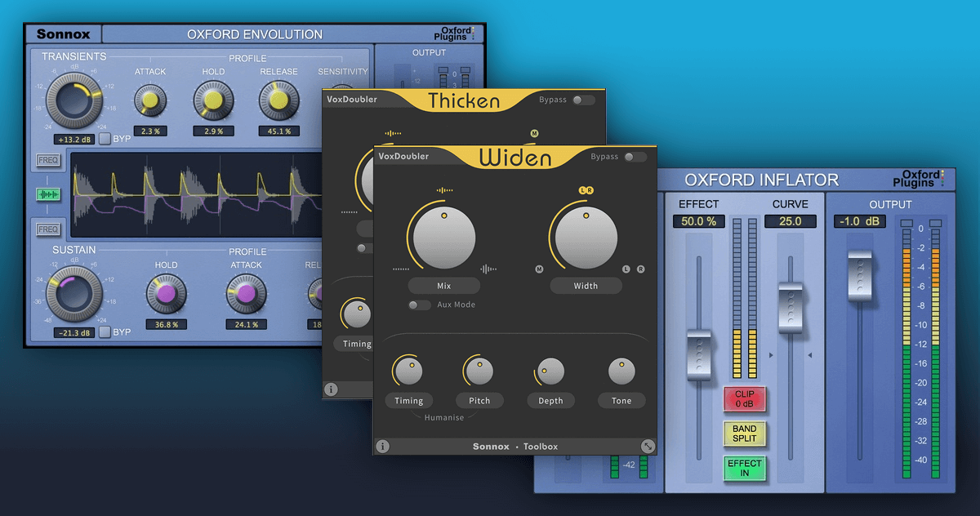This screenshot has width=980, height=516.
Task: Click the Pitch knob in Widen
Action: [x=479, y=371]
